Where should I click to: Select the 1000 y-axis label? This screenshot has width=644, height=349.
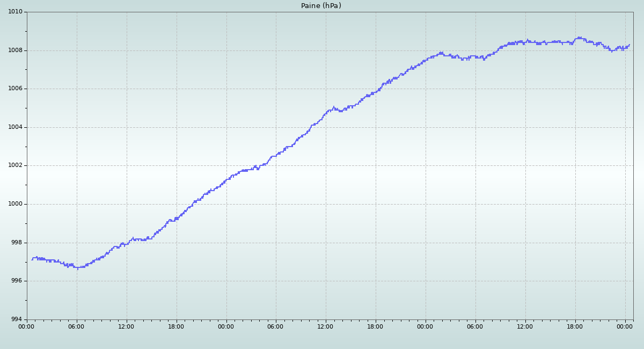pos(15,204)
